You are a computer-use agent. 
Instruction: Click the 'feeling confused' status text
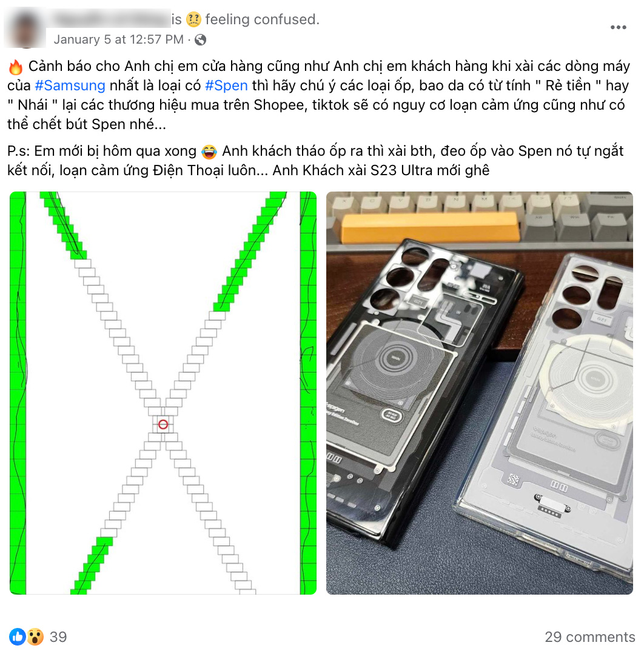click(x=262, y=19)
